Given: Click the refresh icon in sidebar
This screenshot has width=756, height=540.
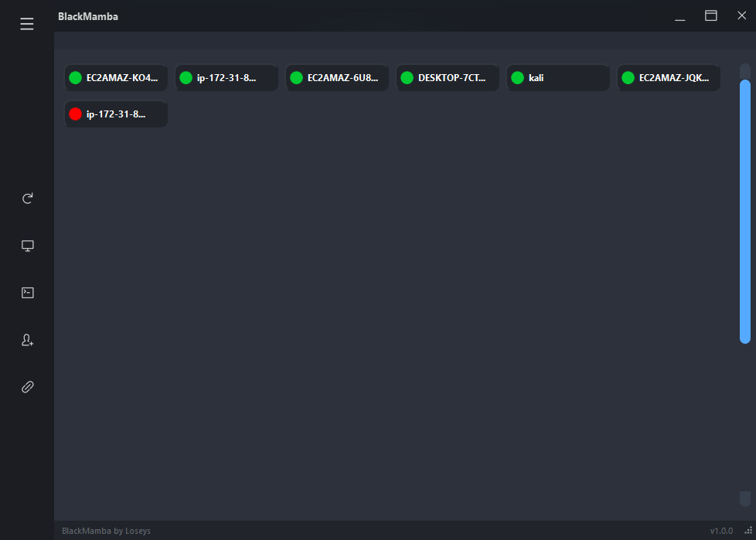Looking at the screenshot, I should (28, 199).
